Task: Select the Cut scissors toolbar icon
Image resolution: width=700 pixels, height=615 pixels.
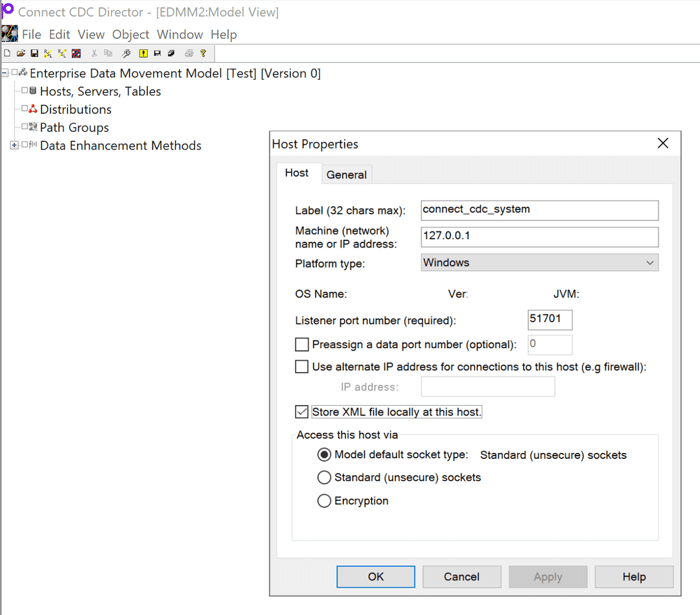Action: pos(94,53)
